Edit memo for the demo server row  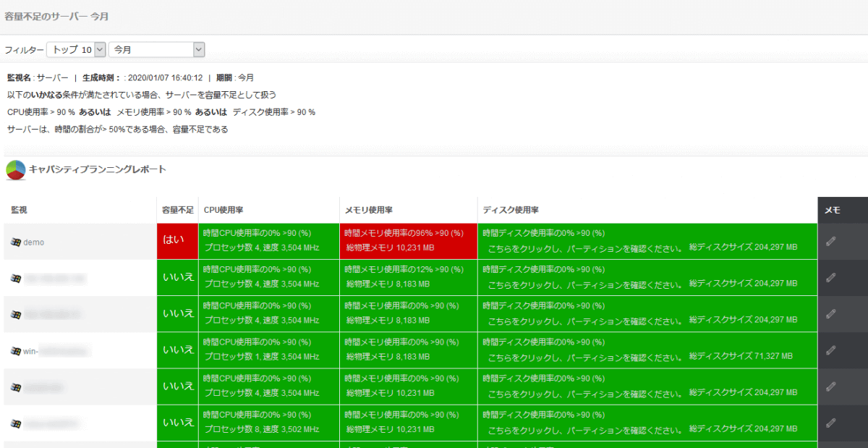(x=830, y=242)
